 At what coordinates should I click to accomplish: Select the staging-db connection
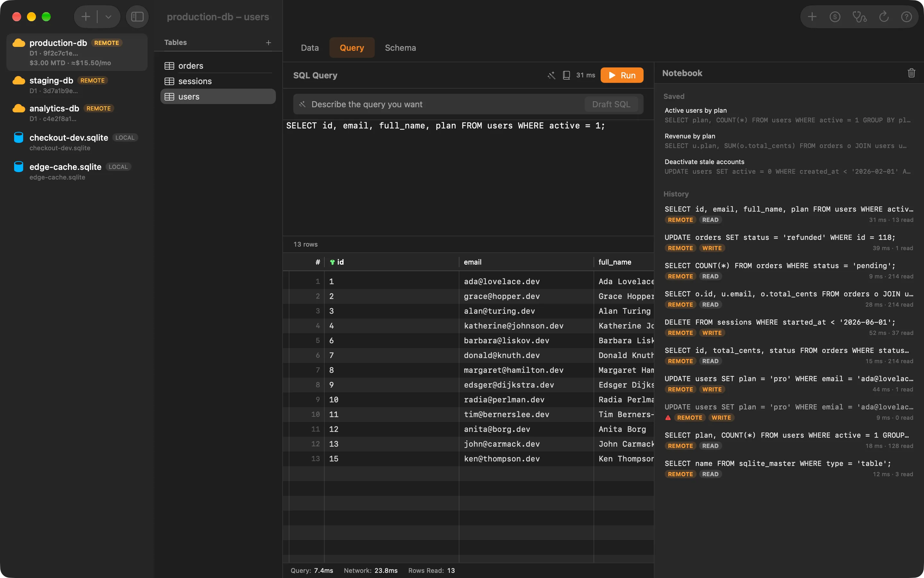coord(77,85)
